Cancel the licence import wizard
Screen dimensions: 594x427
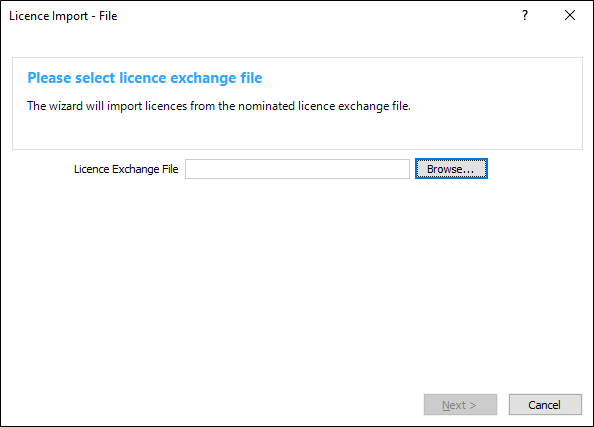pyautogui.click(x=545, y=405)
